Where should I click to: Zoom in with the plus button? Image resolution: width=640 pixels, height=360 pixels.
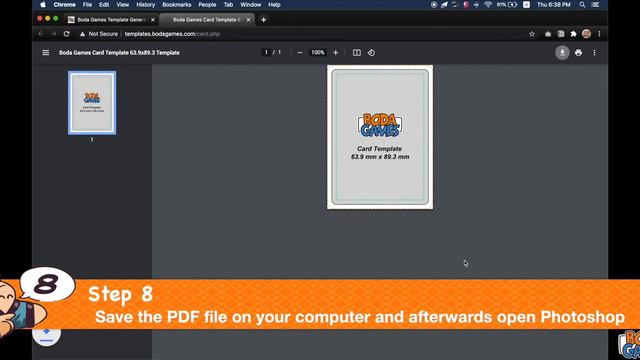(336, 53)
